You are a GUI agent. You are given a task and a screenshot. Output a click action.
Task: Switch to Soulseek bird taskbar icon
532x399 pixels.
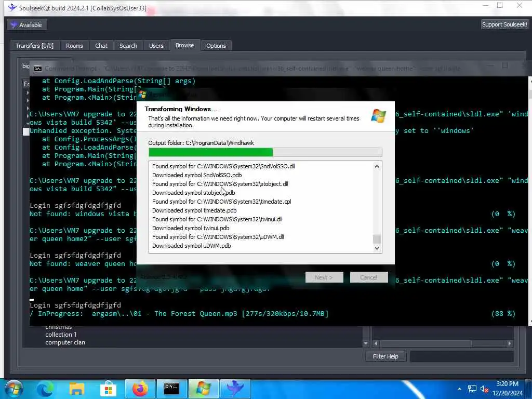[x=234, y=389]
